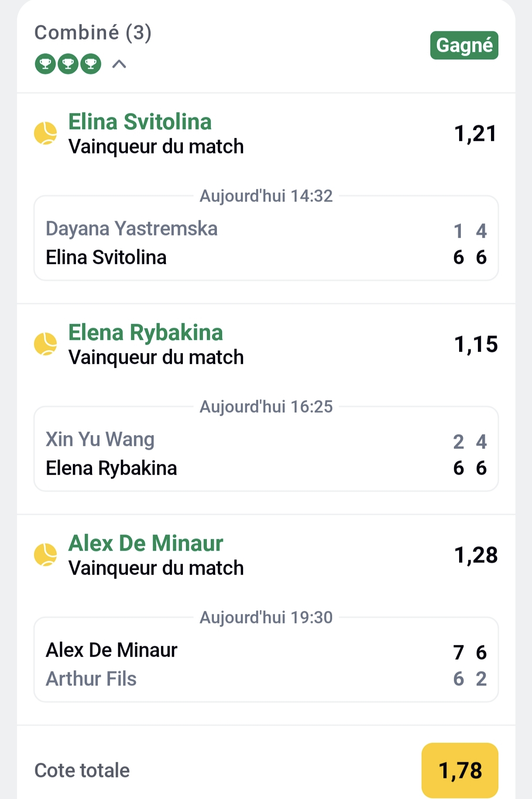Click the 1,15 odds for Rybakina
Screen dimensions: 532x799
point(476,344)
